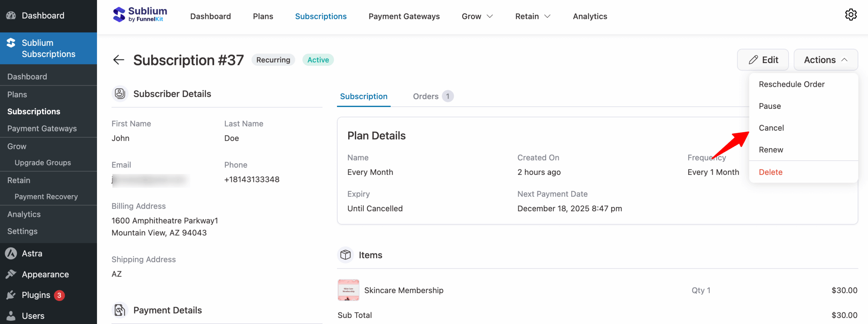Expand the Retain dropdown menu
Viewport: 868px width, 324px height.
[x=532, y=16]
